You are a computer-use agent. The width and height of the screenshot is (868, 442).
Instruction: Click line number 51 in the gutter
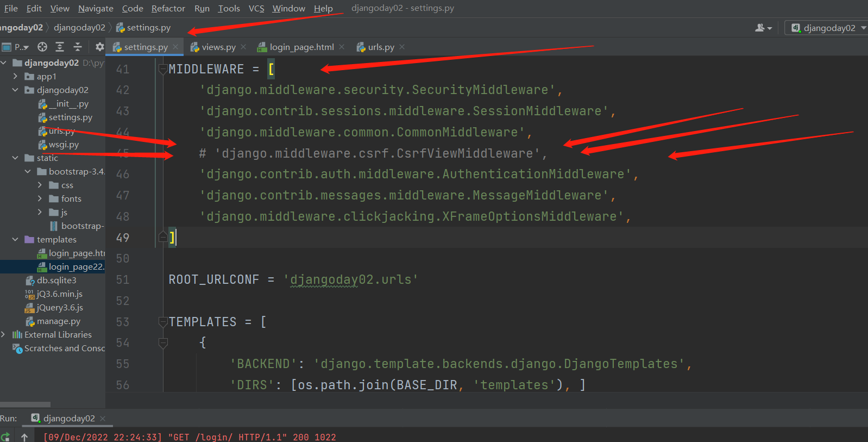click(123, 279)
